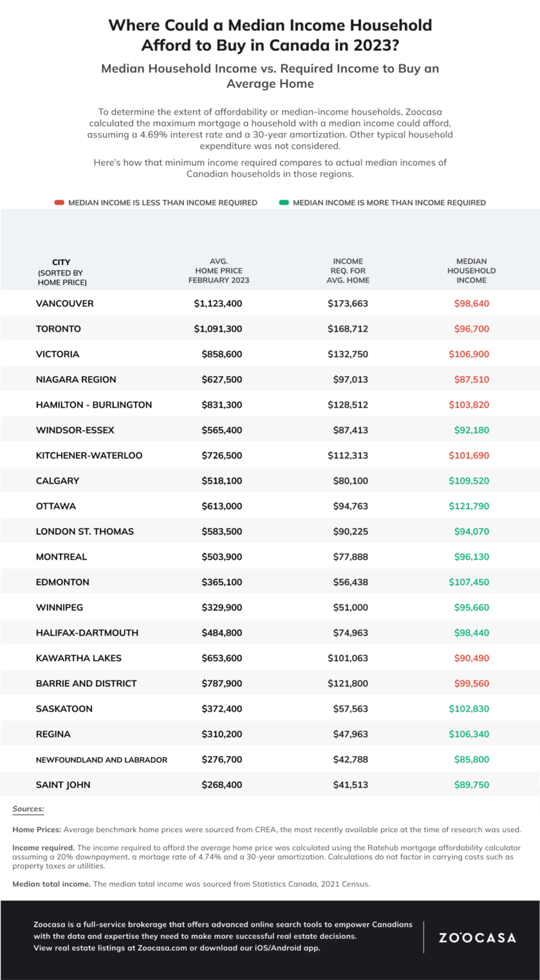Viewport: 540px width, 980px height.
Task: Select the 'INCOME REQ. FOR AVG. HOME' column header
Action: point(348,270)
